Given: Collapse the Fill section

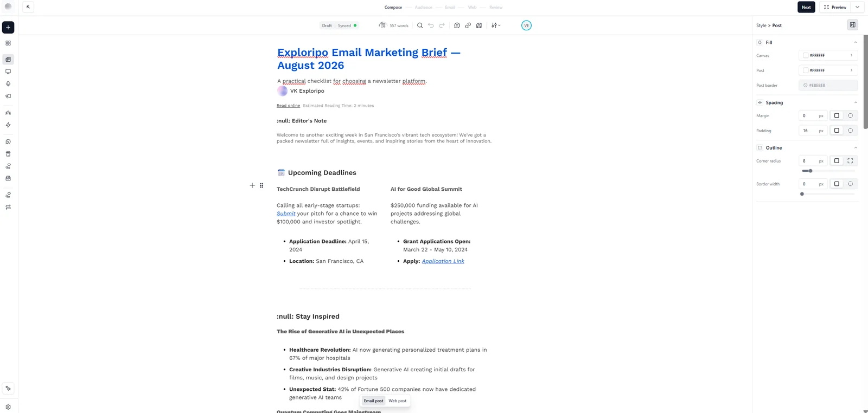Looking at the screenshot, I should (x=856, y=42).
